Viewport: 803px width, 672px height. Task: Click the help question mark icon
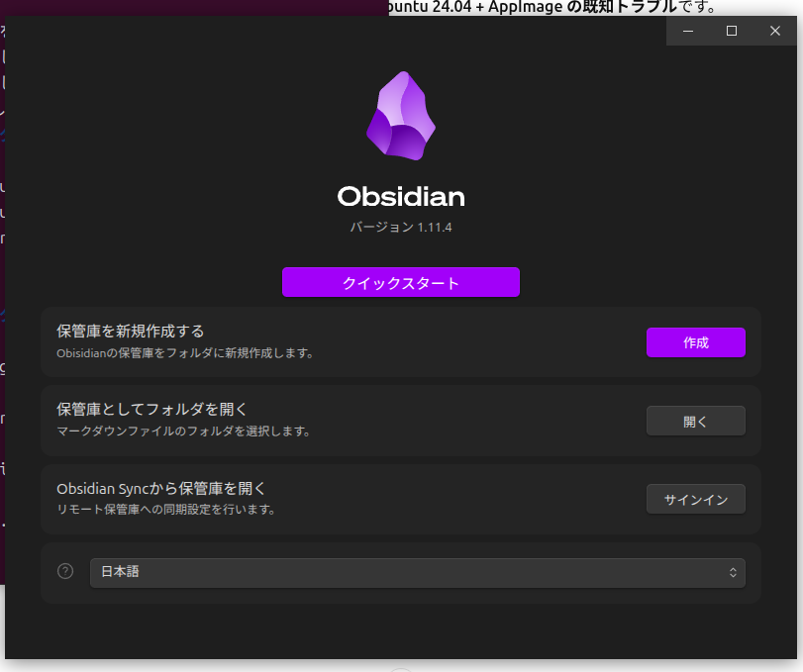[x=65, y=571]
